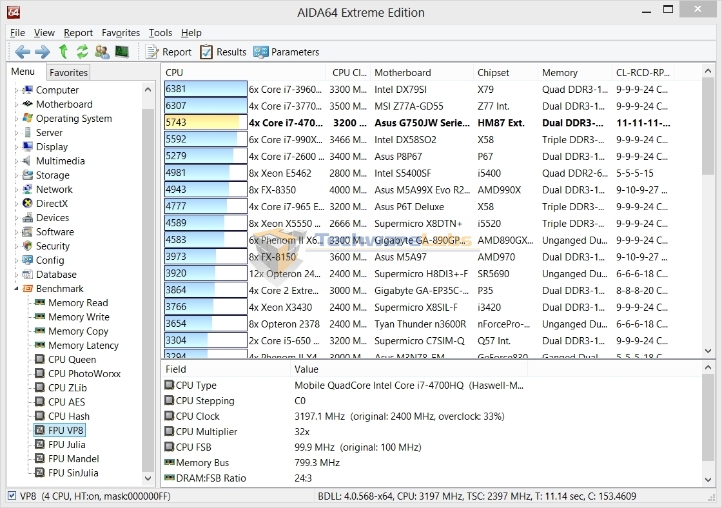722x508 pixels.
Task: Click the tree panel scroll down arrow
Action: pos(148,479)
